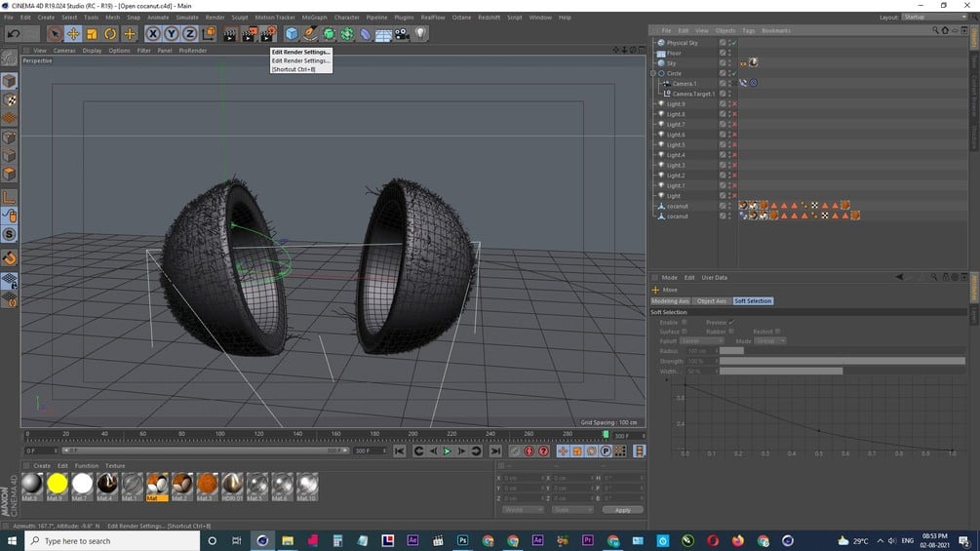Toggle Physical Sky green check enable
The width and height of the screenshot is (980, 551).
click(734, 43)
